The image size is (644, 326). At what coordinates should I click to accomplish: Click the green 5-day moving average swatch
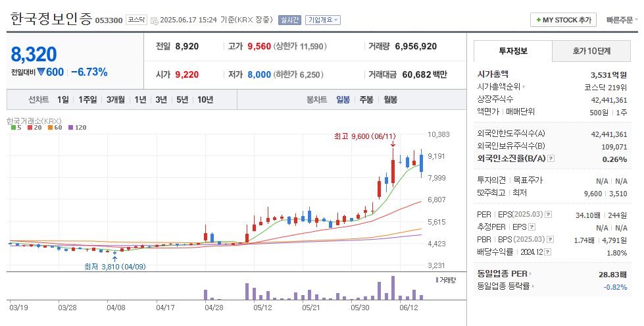pos(14,128)
